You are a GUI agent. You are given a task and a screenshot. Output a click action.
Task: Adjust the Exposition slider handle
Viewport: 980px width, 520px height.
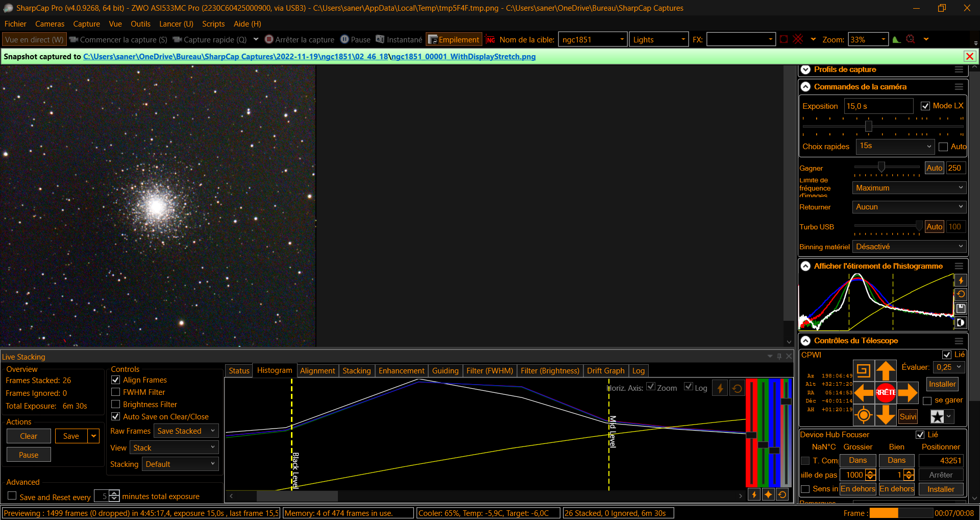(x=869, y=126)
